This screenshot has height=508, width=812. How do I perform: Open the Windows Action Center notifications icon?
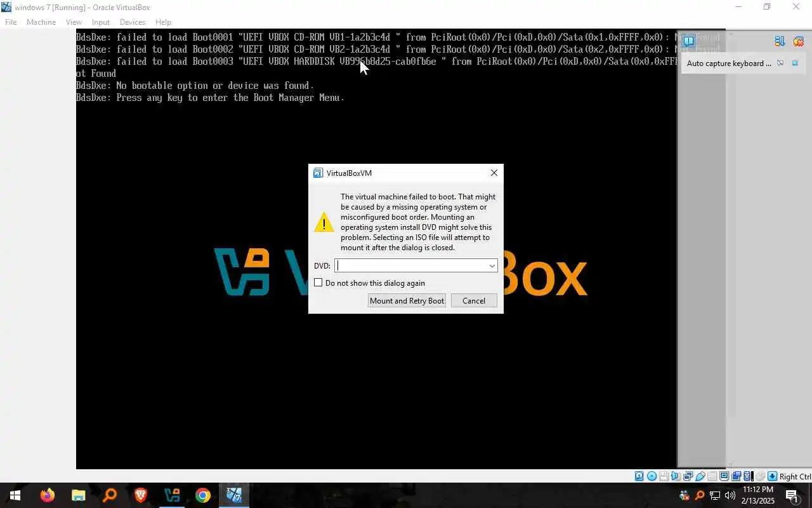coord(792,495)
